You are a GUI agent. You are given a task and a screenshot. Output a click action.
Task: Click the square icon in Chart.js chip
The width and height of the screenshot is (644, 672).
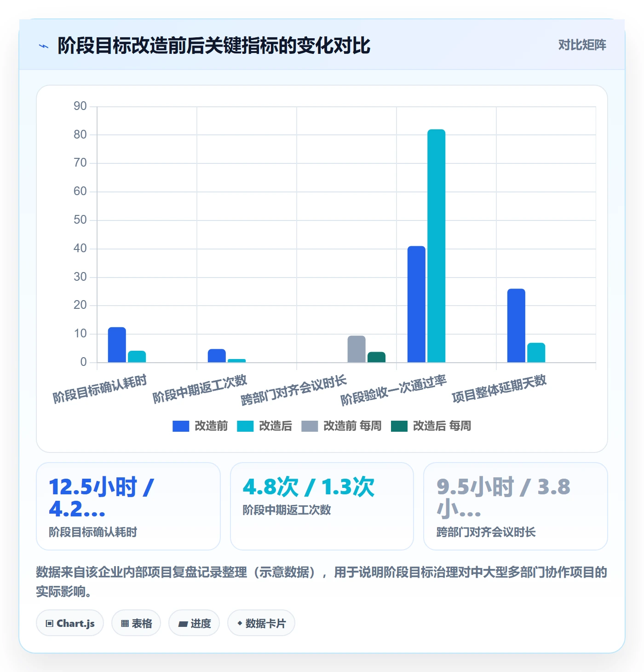tap(50, 624)
